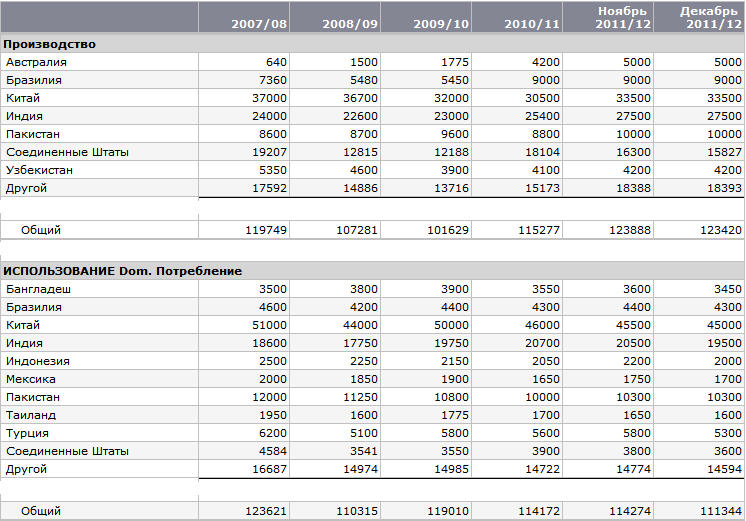Select value 20700 in consumption Индия row
This screenshot has width=746, height=521.
(x=542, y=344)
